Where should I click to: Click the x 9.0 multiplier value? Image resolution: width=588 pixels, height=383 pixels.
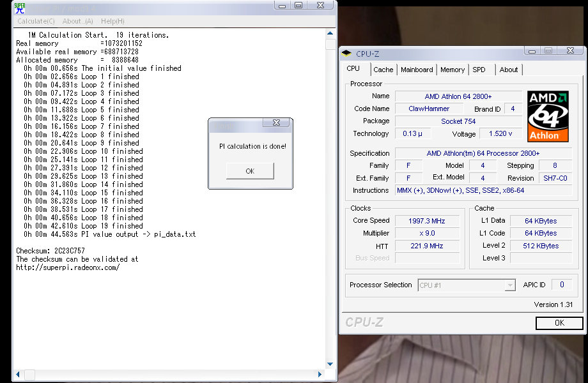[x=427, y=233]
